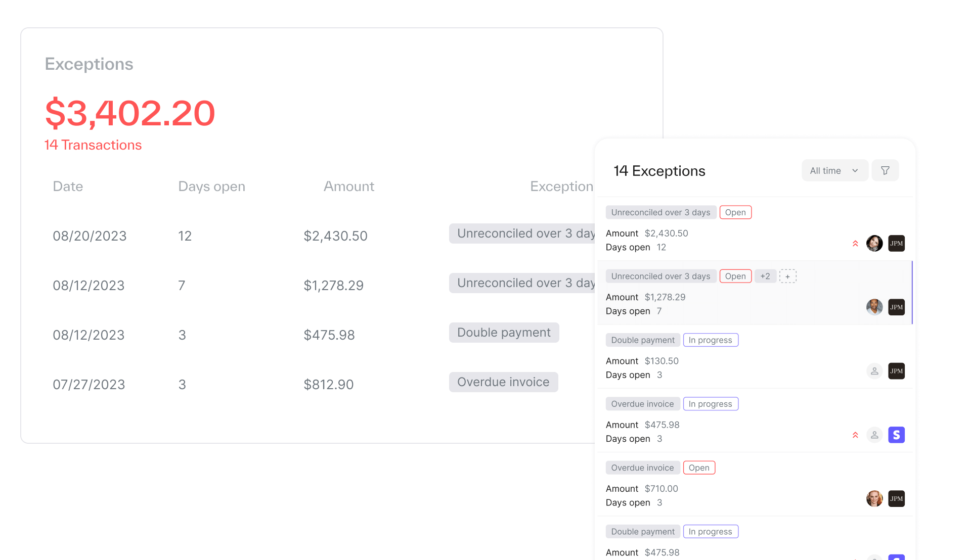This screenshot has height=560, width=969.
Task: Click In progress status on $130.50 Double payment
Action: click(x=710, y=340)
